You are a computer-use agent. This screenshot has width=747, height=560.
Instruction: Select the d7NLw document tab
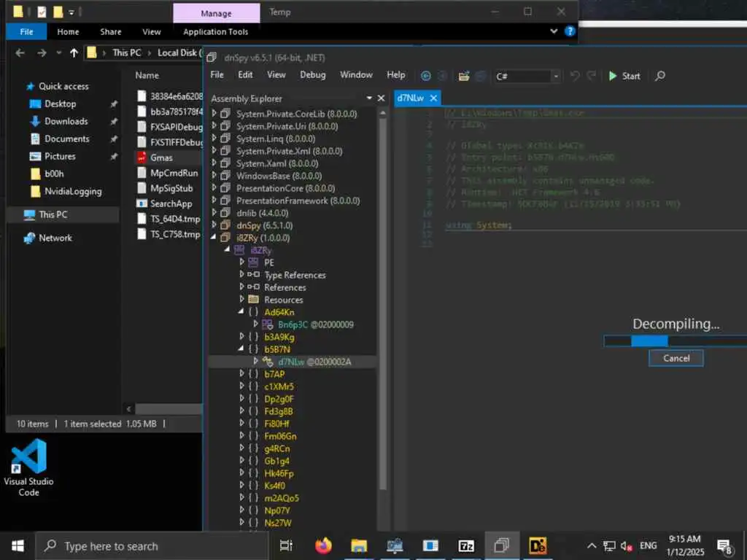pyautogui.click(x=410, y=98)
